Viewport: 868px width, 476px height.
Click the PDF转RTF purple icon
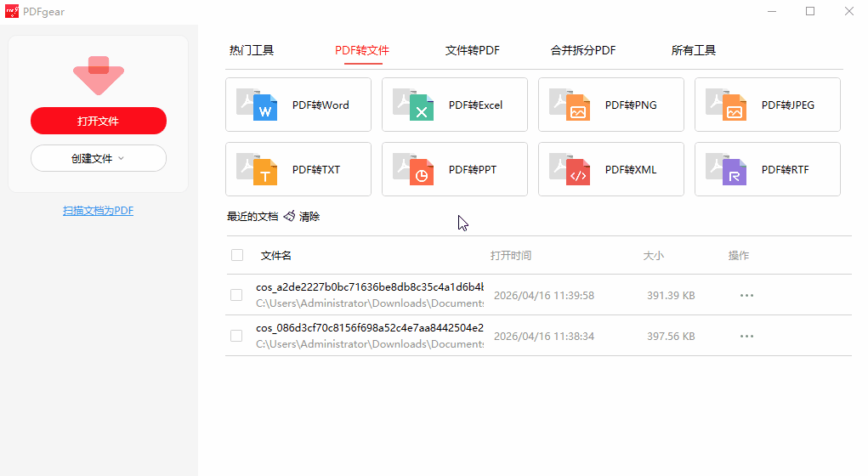pos(726,169)
